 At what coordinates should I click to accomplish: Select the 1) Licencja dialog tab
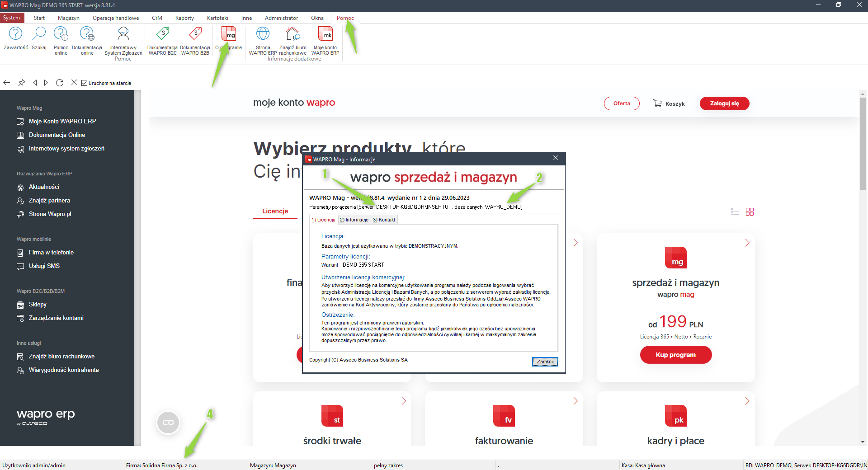(323, 220)
